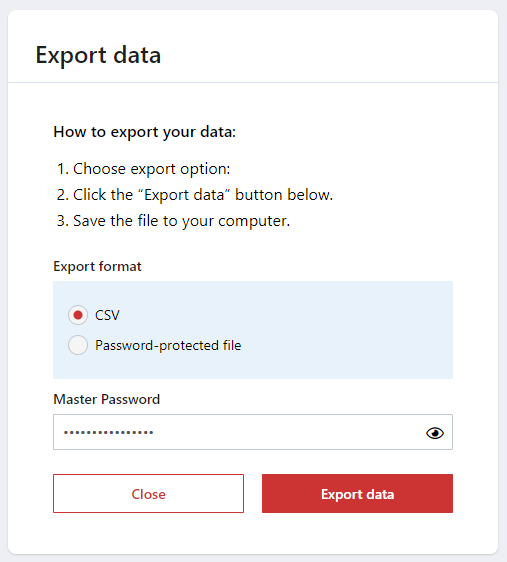This screenshot has width=507, height=562.
Task: Click the red Export data button
Action: [357, 494]
